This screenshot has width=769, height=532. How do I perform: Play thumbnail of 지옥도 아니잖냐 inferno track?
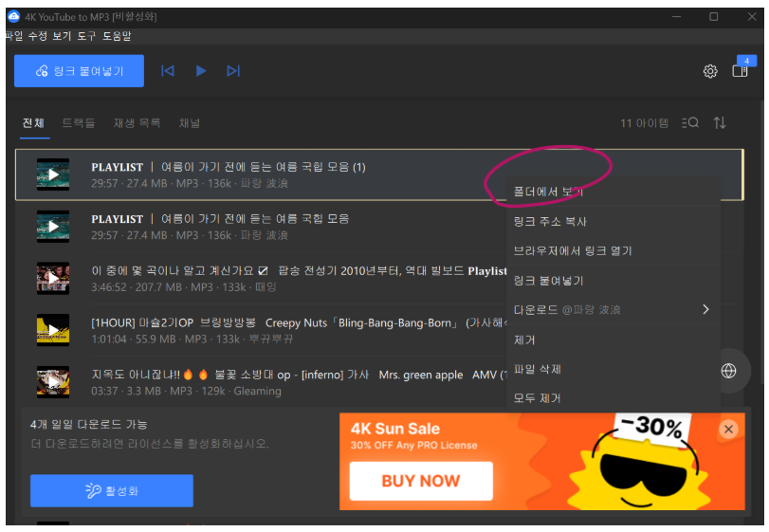coord(53,382)
